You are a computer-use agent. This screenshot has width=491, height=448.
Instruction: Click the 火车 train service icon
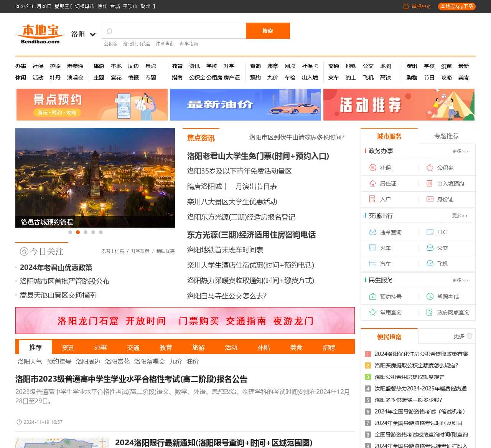click(372, 248)
